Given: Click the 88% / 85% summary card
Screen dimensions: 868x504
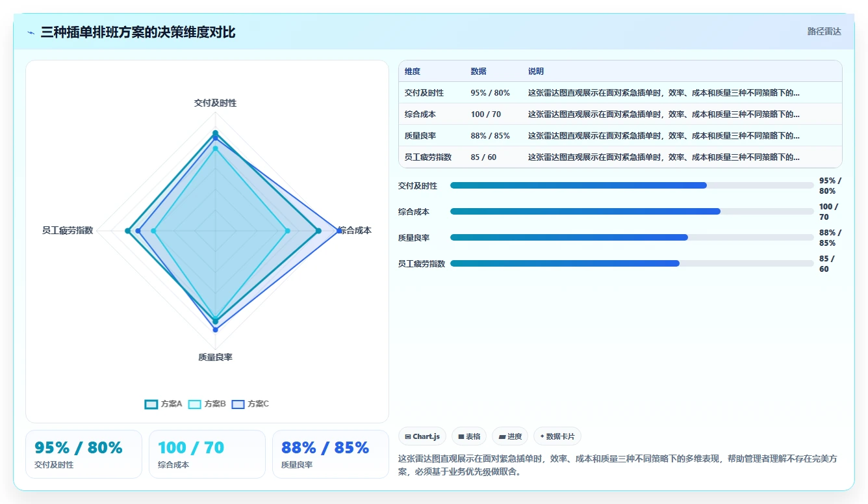Looking at the screenshot, I should pos(331,454).
